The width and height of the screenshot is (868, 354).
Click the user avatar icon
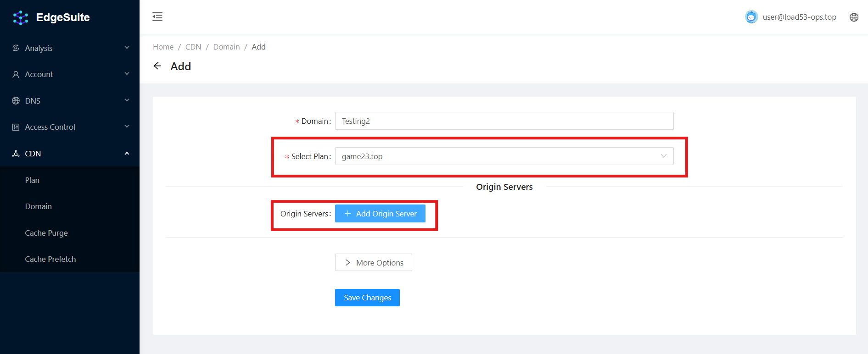pos(751,17)
